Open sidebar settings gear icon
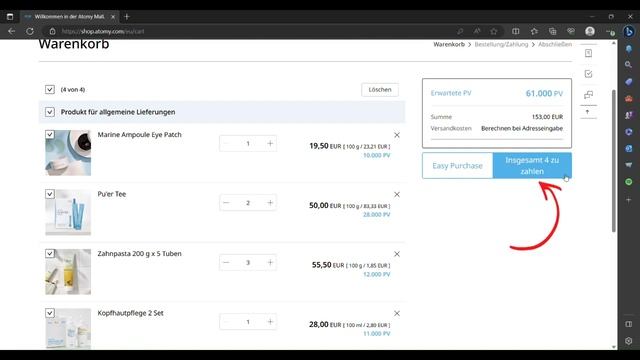 coord(629,341)
